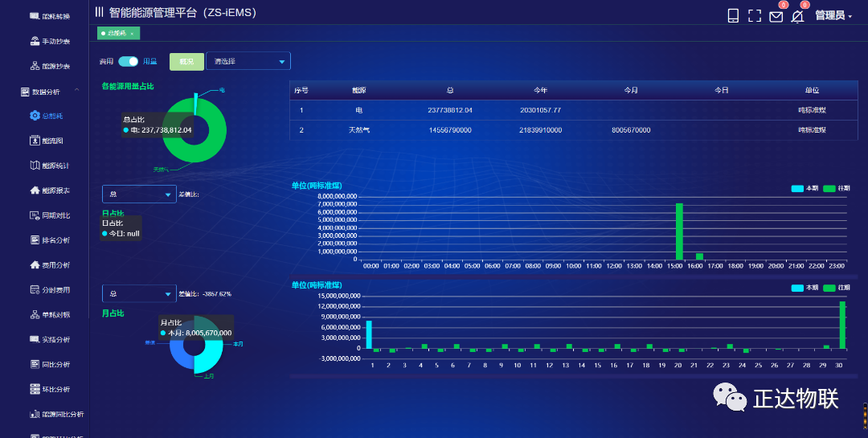Click the tall green bar for day 30

click(x=842, y=325)
